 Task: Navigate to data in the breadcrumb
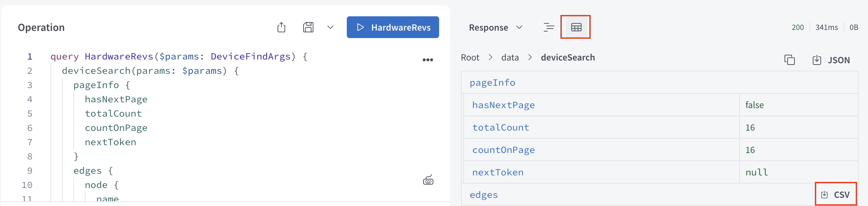[510, 57]
